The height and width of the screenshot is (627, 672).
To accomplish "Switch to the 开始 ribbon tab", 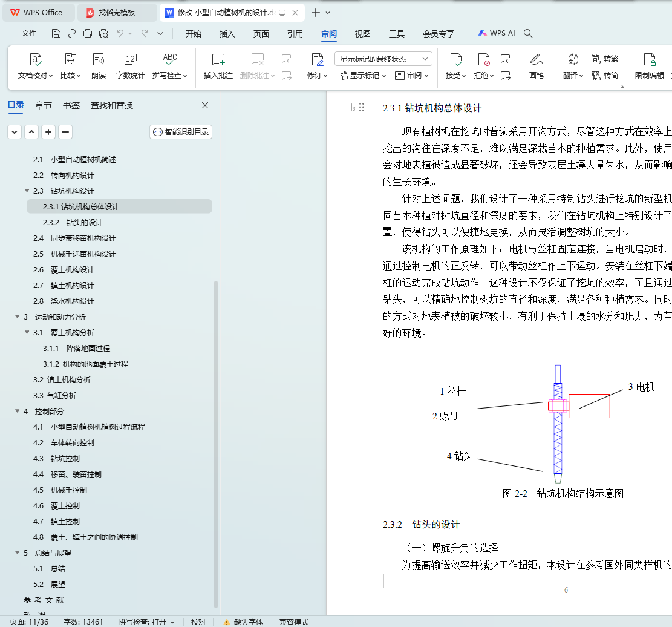I will [x=194, y=33].
